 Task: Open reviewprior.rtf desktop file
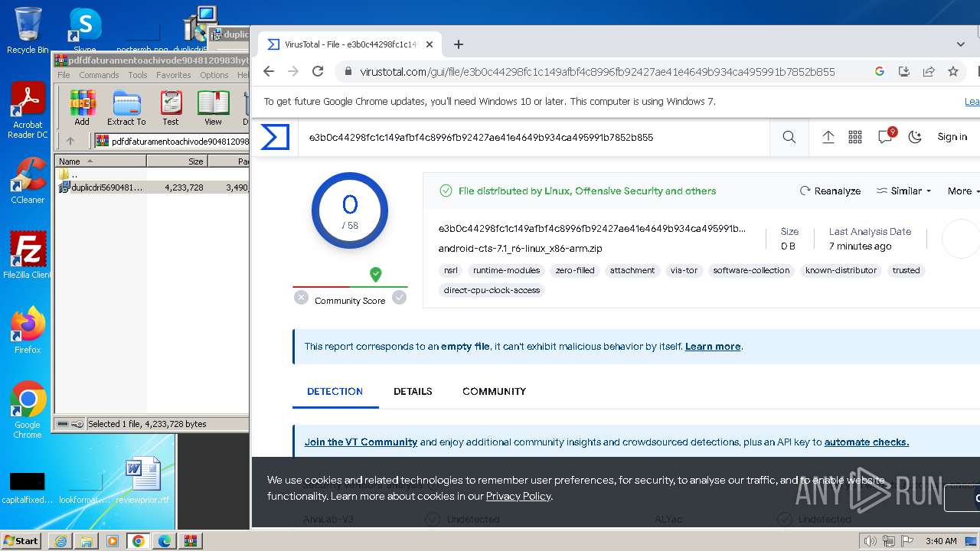click(x=142, y=480)
